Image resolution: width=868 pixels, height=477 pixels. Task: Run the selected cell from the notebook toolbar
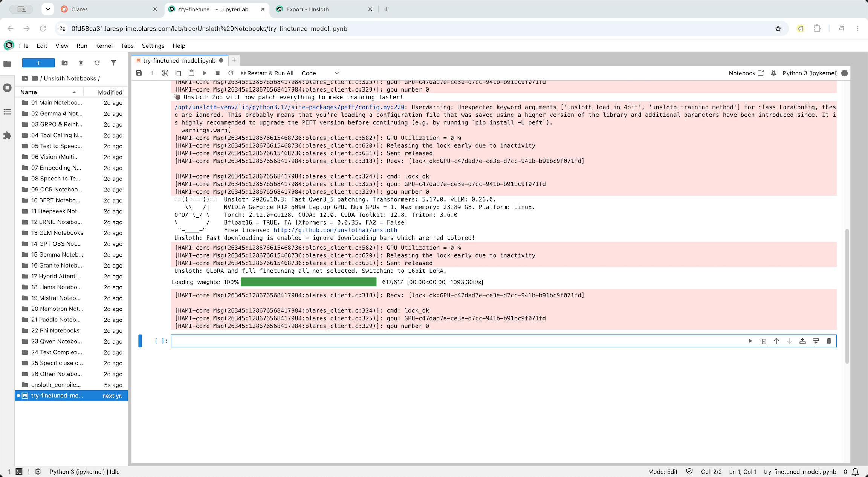pyautogui.click(x=205, y=73)
